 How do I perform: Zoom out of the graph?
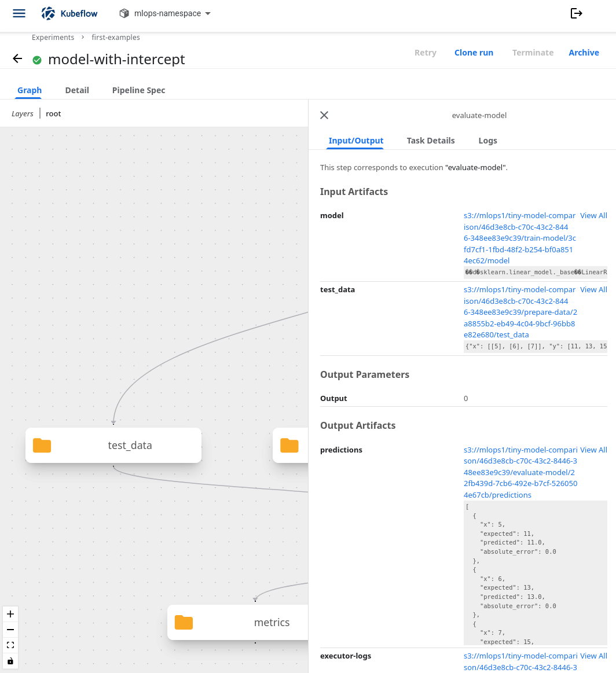[10, 630]
